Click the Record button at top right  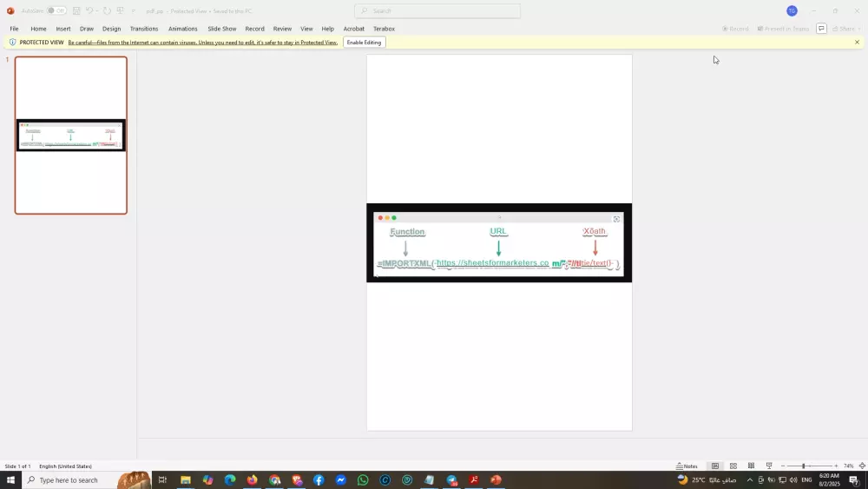[x=735, y=29]
